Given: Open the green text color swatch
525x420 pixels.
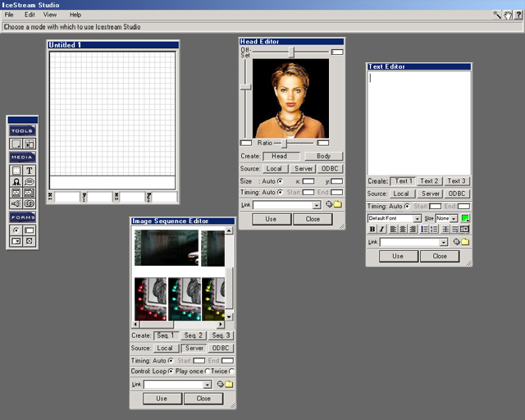Looking at the screenshot, I should (465, 218).
